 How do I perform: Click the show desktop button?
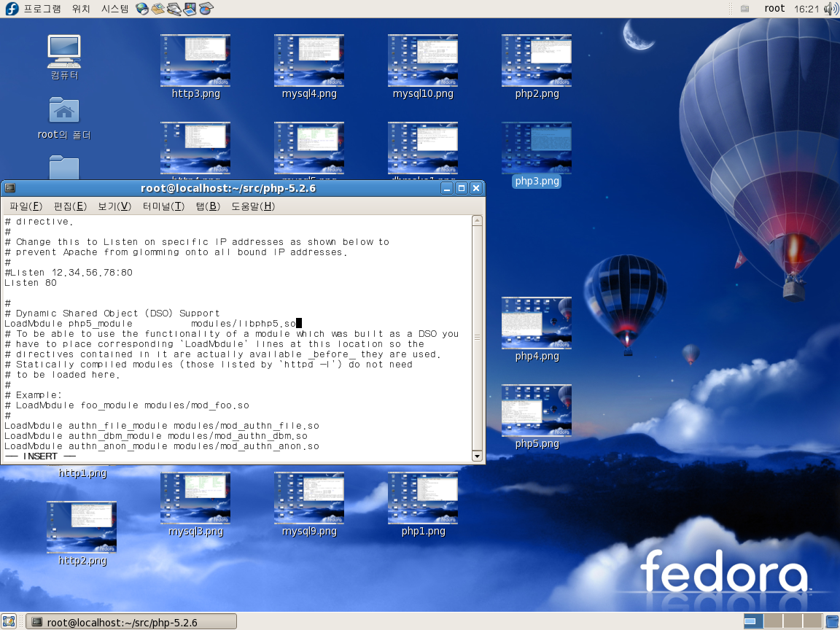(x=9, y=622)
